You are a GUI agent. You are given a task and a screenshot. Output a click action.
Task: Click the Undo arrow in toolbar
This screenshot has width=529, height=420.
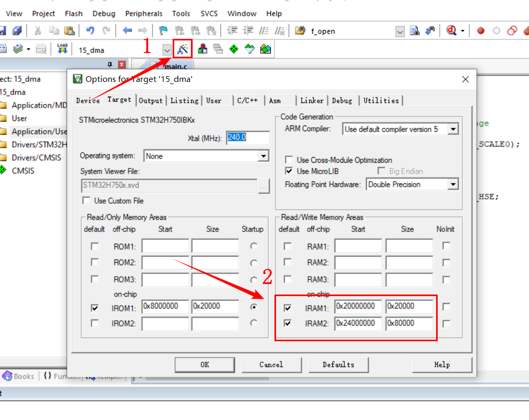90,31
